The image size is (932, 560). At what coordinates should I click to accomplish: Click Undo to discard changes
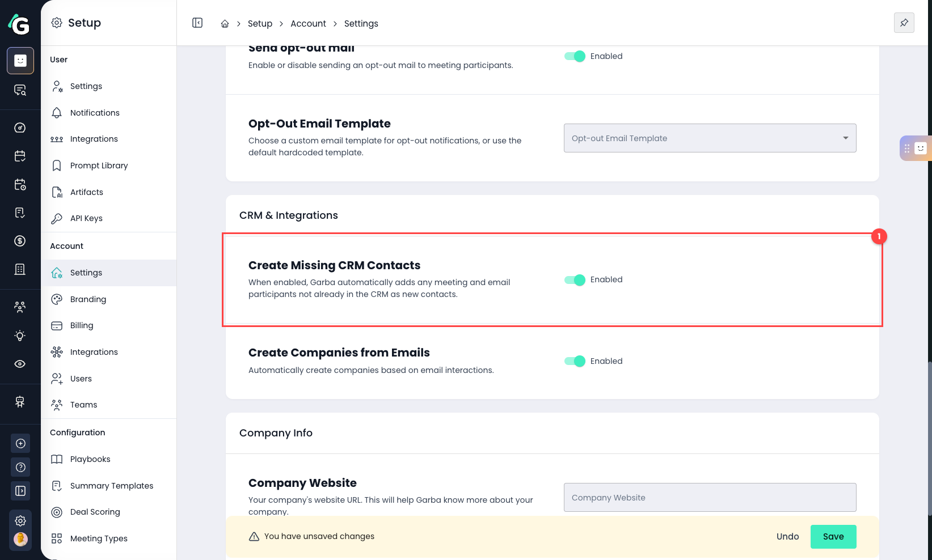coord(787,537)
